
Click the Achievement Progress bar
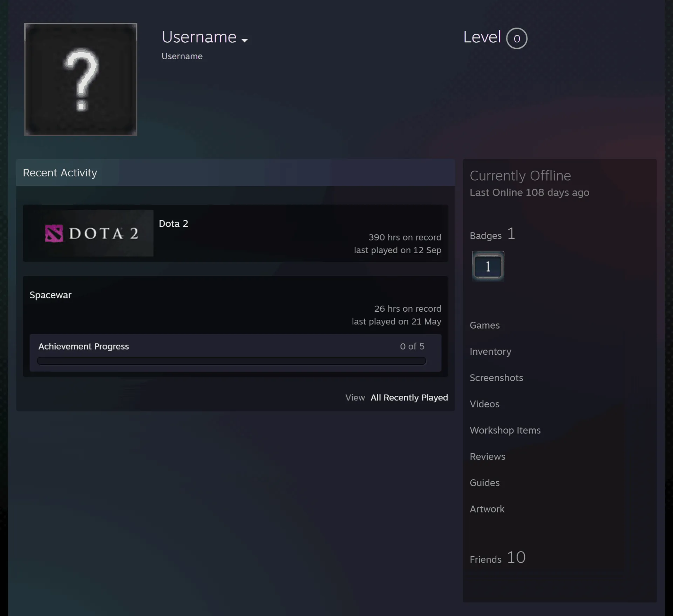[x=231, y=361]
